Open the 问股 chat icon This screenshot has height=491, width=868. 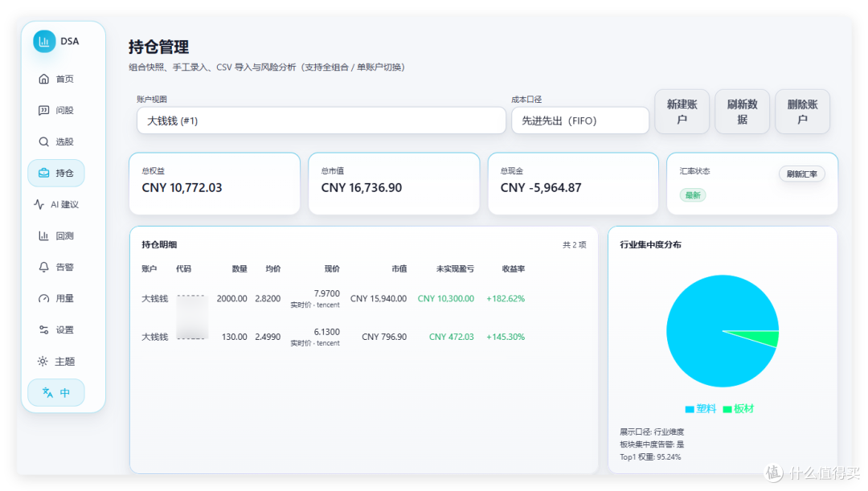[x=43, y=110]
